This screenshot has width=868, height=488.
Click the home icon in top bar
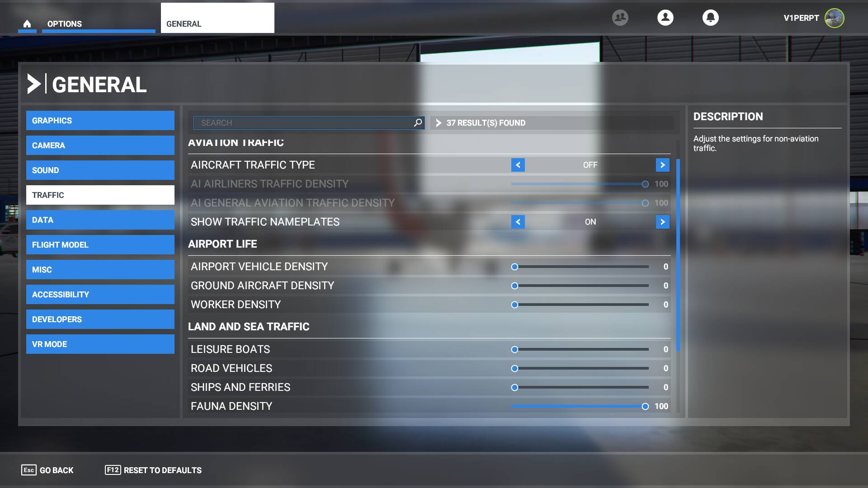27,24
